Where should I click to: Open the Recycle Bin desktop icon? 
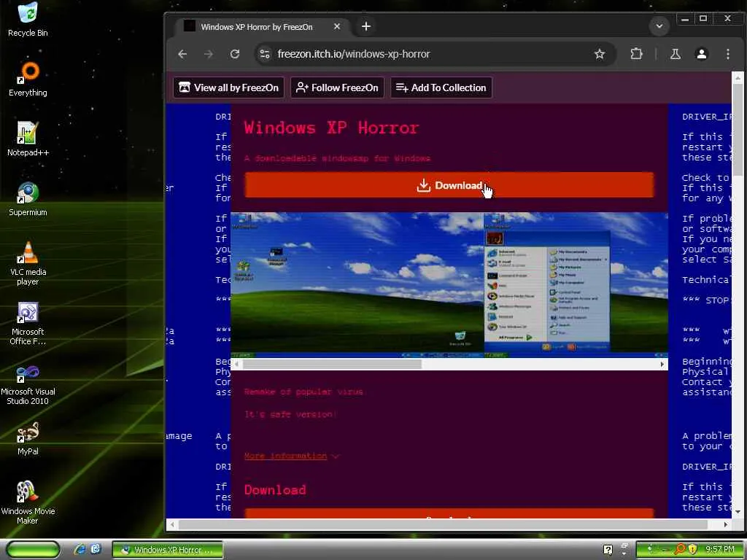(28, 19)
